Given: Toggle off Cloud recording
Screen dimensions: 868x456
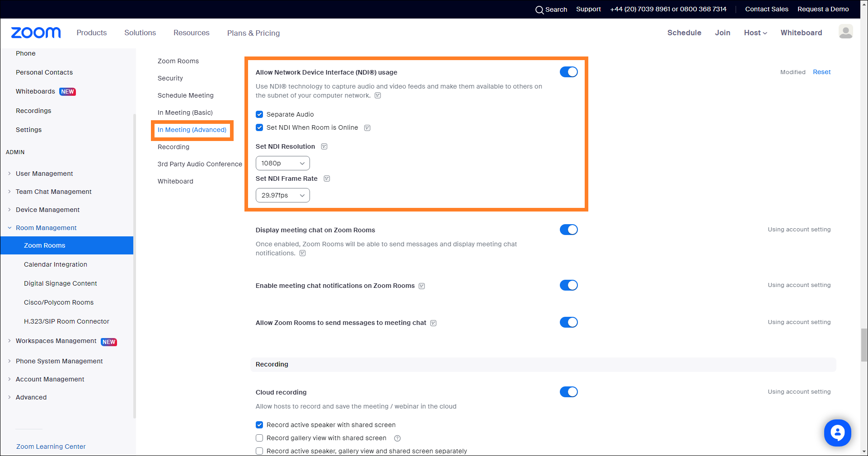Looking at the screenshot, I should coord(568,392).
